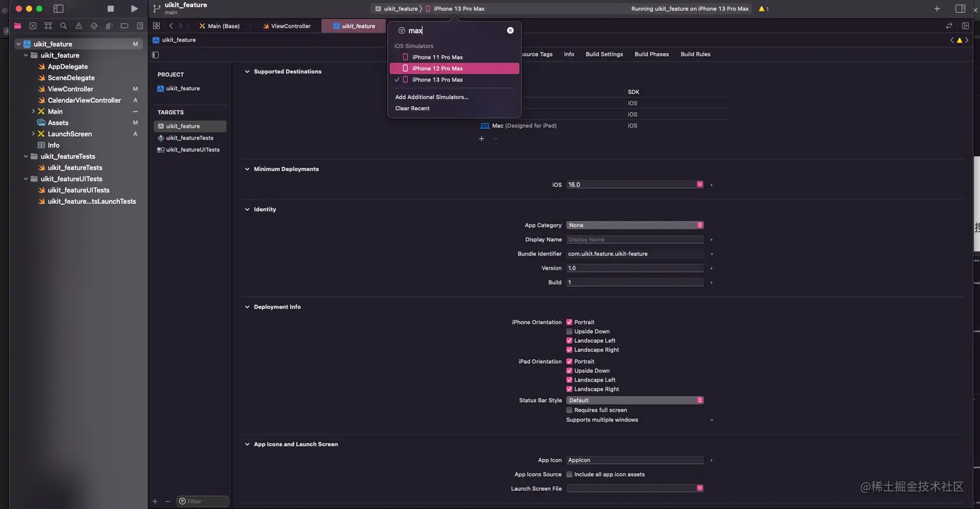Viewport: 980px width, 509px height.
Task: Open the related items grid menu
Action: [156, 26]
